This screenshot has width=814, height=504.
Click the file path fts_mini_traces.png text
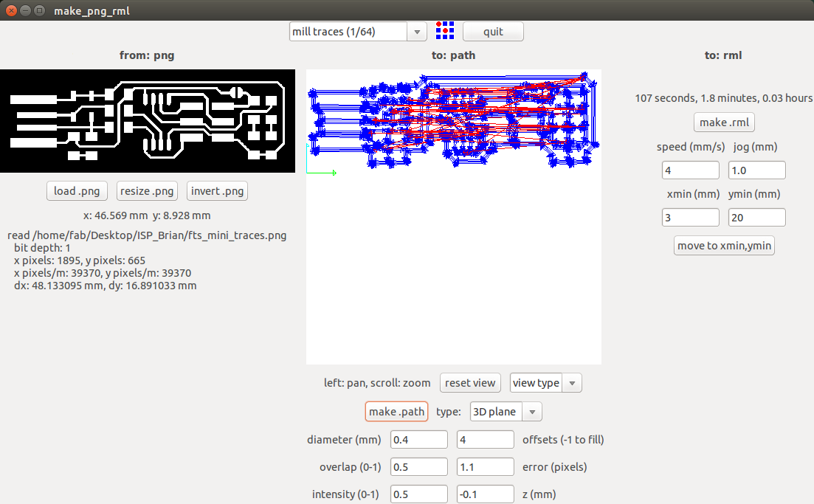pos(147,235)
